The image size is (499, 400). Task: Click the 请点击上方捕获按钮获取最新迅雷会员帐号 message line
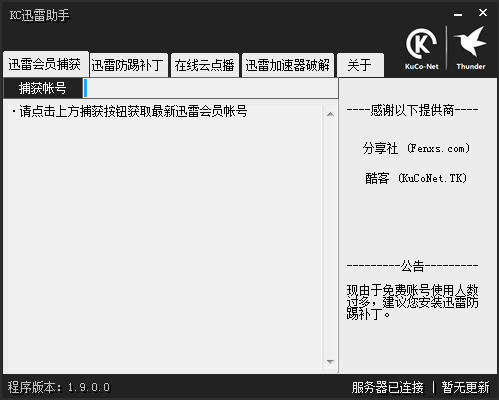point(130,111)
